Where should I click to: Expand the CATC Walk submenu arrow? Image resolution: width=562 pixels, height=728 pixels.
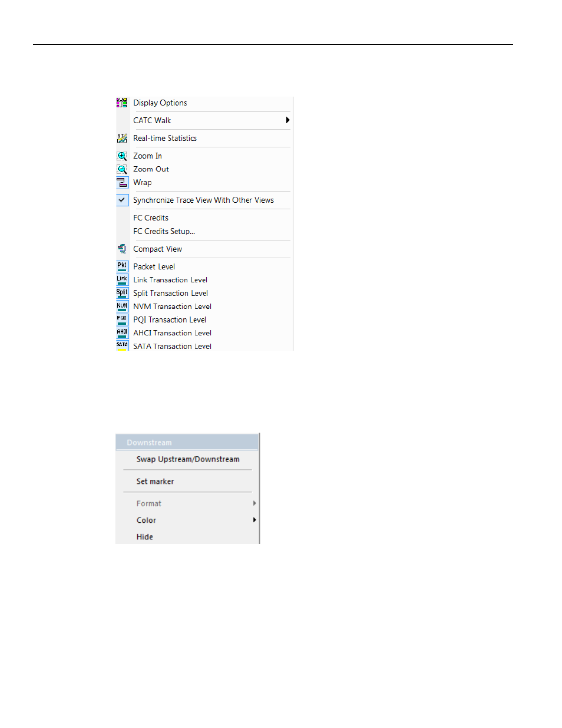[x=287, y=120]
